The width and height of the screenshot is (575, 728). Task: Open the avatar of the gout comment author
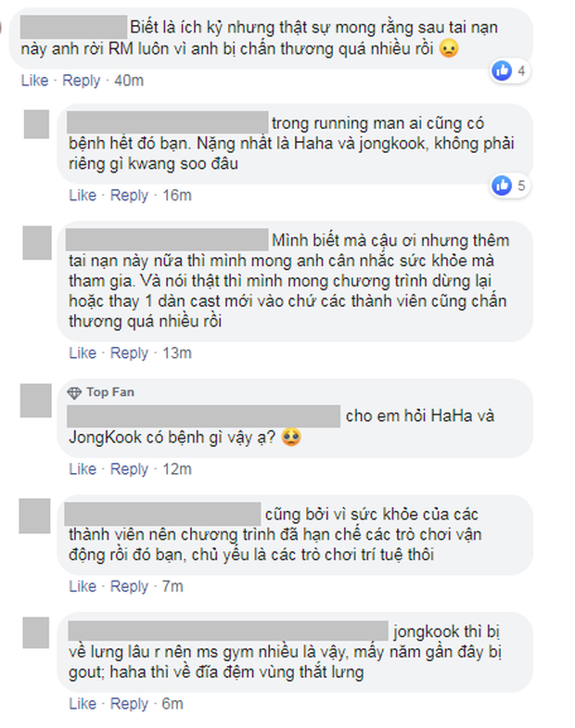36,632
